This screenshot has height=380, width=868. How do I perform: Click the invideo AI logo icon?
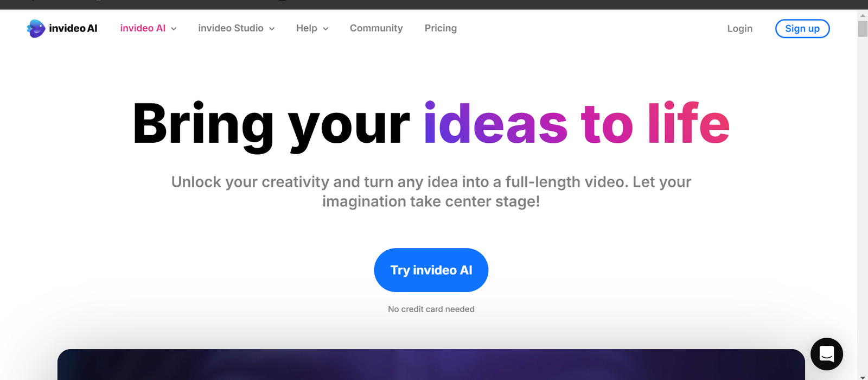point(36,28)
